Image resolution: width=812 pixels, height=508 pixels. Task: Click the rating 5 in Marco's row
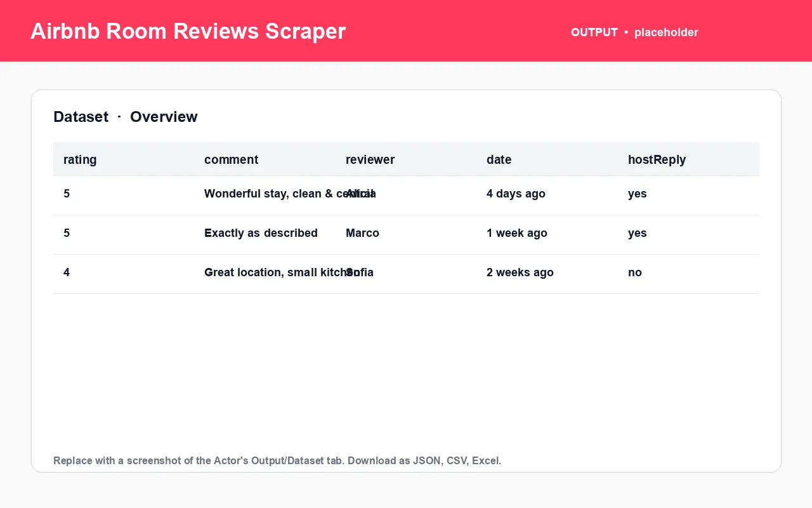(x=67, y=233)
